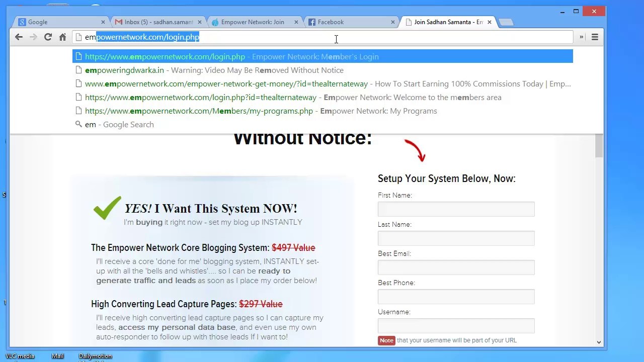Click the '$297 Value' struck-through price
The width and height of the screenshot is (644, 362).
tap(261, 304)
